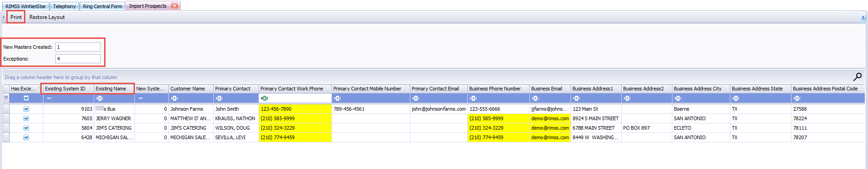The height and width of the screenshot is (169, 868).
Task: Select the Johnson Farms customer name cell
Action: [x=191, y=109]
